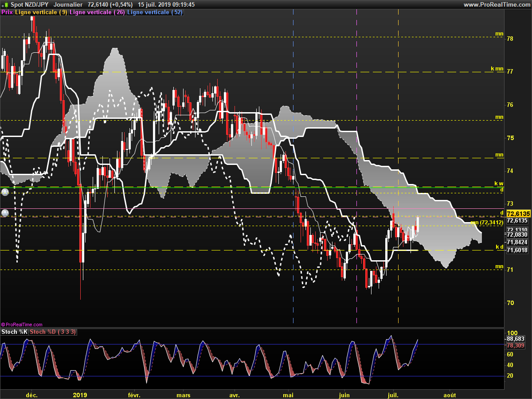Image resolution: width=532 pixels, height=399 pixels.
Task: Click the 20 label on stochastic axis
Action: (510, 376)
